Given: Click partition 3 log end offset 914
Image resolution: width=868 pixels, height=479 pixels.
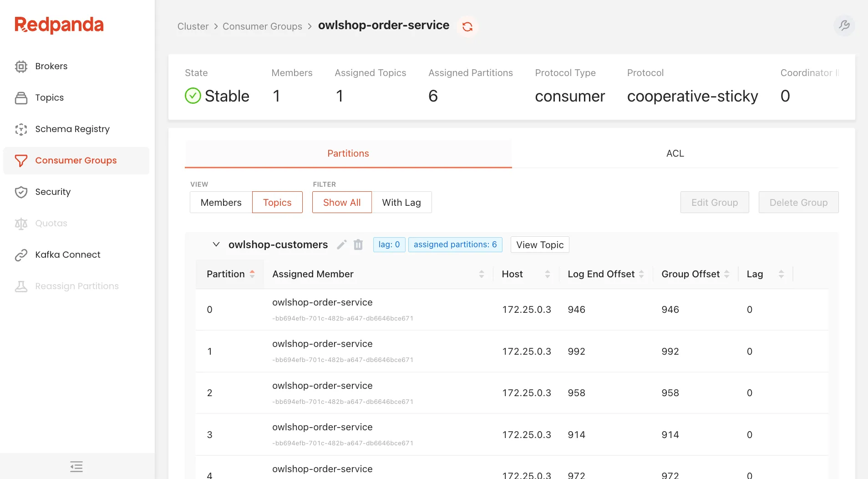Looking at the screenshot, I should [576, 435].
